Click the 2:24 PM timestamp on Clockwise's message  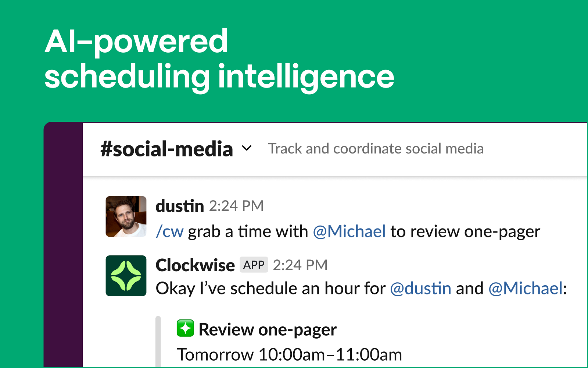click(300, 265)
